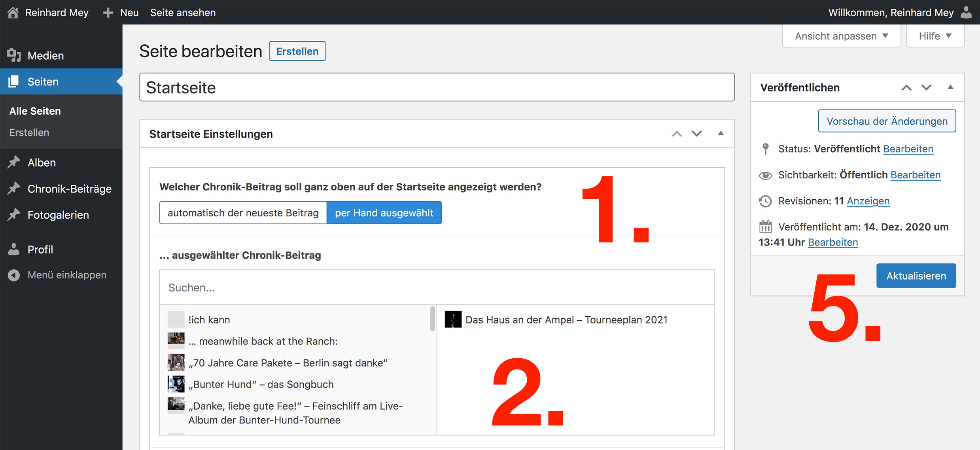Screen dimensions: 980x450
Task: Open Alle Seiten submenu item
Action: 35,111
